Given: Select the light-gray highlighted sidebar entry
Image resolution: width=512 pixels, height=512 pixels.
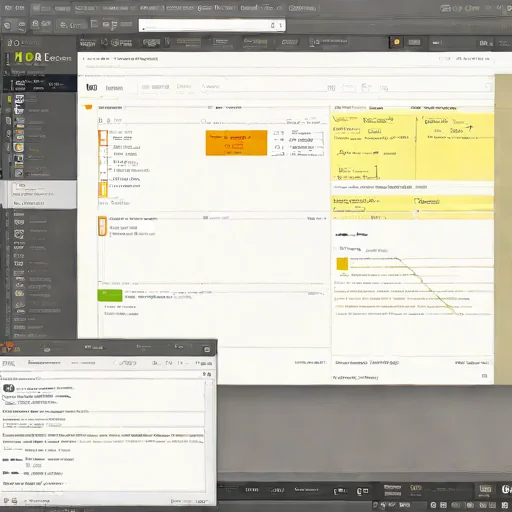Looking at the screenshot, I should [x=39, y=195].
